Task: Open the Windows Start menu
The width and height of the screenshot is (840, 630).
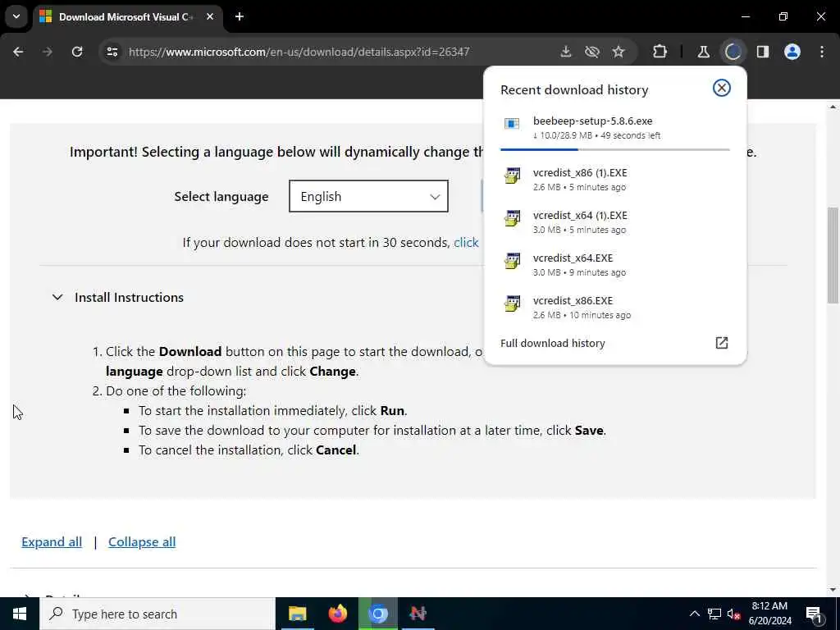Action: coord(20,614)
